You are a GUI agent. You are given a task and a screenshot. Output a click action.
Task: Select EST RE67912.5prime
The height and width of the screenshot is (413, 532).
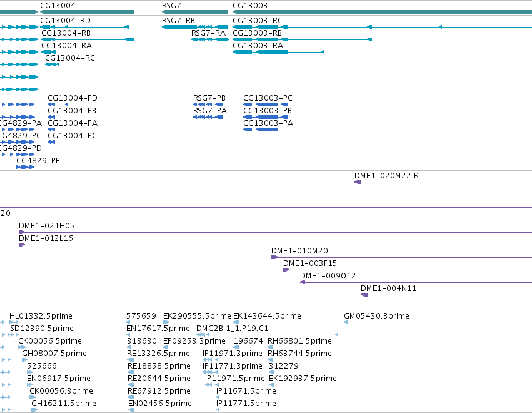pyautogui.click(x=131, y=397)
